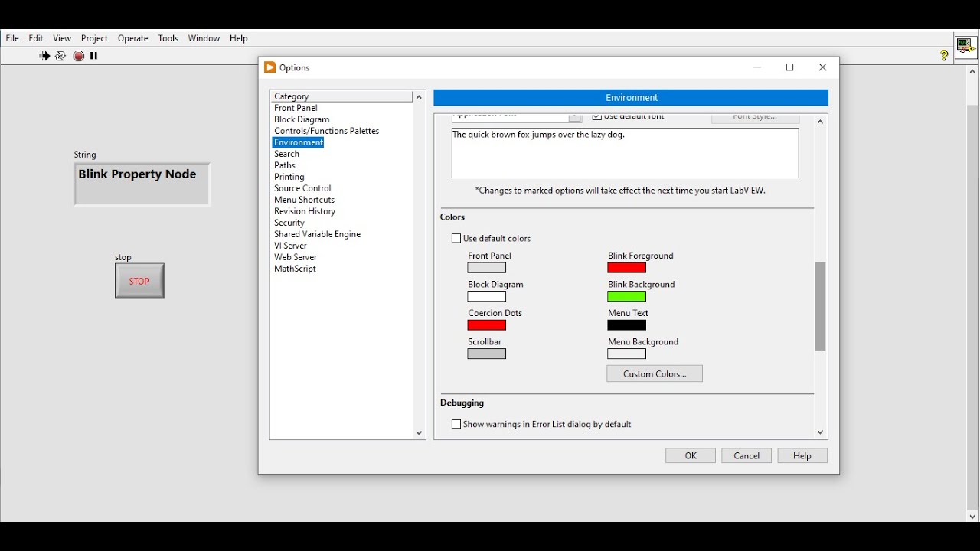
Task: Select VI Server category
Action: 291,246
